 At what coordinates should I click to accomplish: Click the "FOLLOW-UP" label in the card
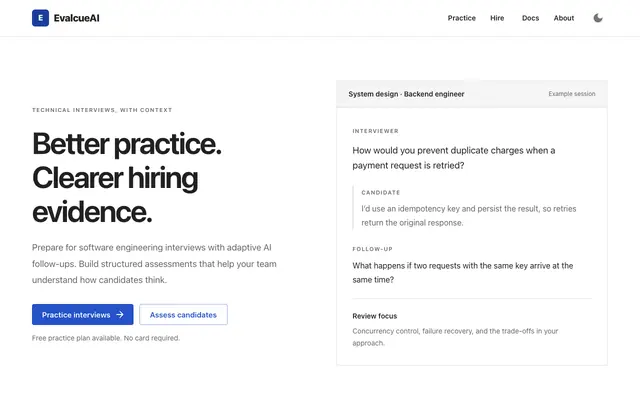tap(372, 249)
